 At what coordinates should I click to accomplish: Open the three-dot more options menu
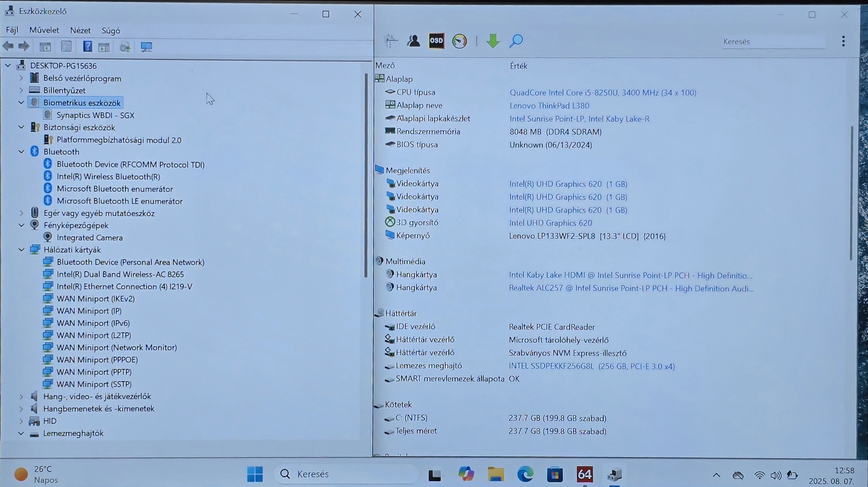(843, 41)
